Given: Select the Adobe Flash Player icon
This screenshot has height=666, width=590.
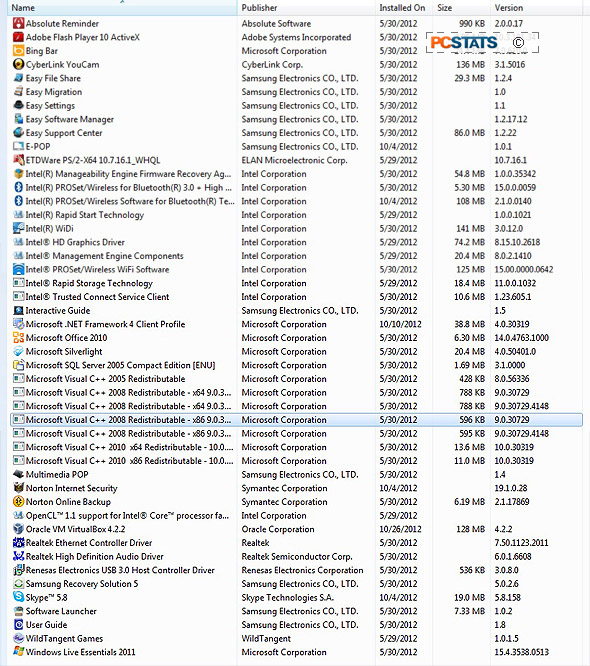Looking at the screenshot, I should coord(18,37).
